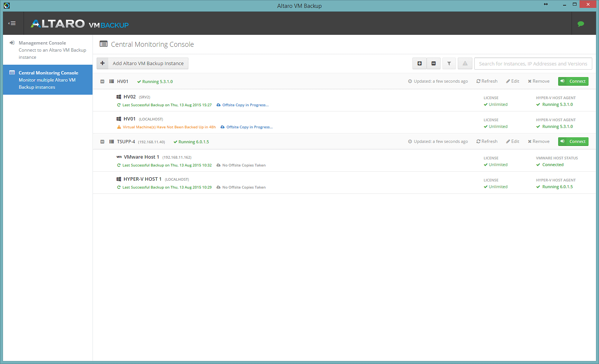
Task: Click the Altaro VM Backup logo
Action: coord(80,24)
